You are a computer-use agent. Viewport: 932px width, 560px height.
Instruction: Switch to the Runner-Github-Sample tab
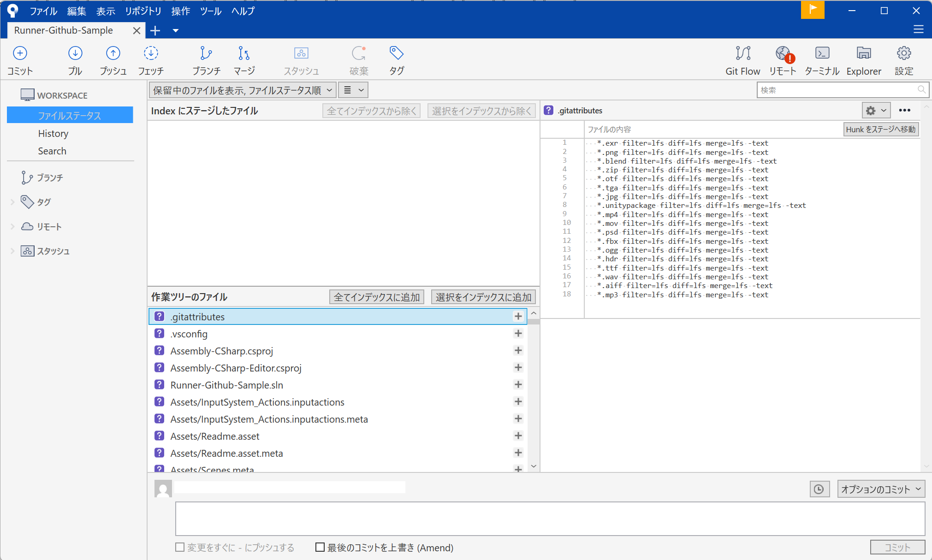point(63,30)
